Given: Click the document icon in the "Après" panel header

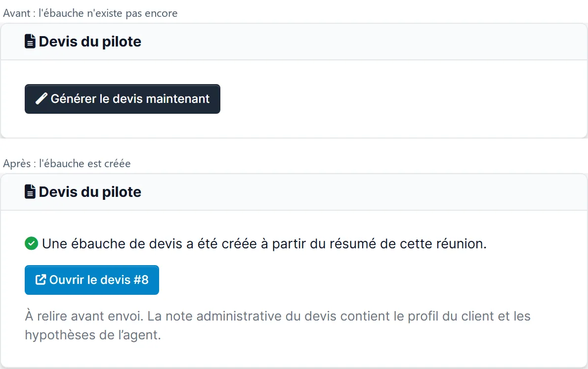Looking at the screenshot, I should click(30, 191).
